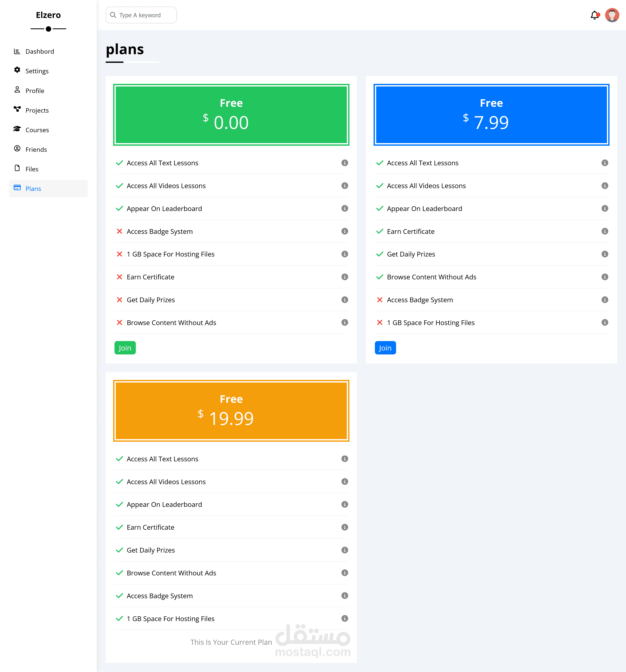Go to Friends in the sidebar
Screen dimensions: 626x672
36,149
